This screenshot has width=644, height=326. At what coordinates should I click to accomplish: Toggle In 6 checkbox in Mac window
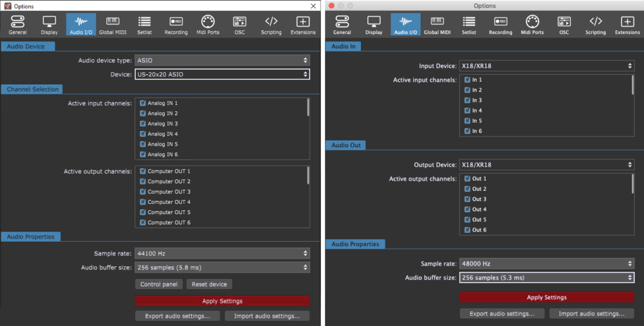(x=467, y=131)
